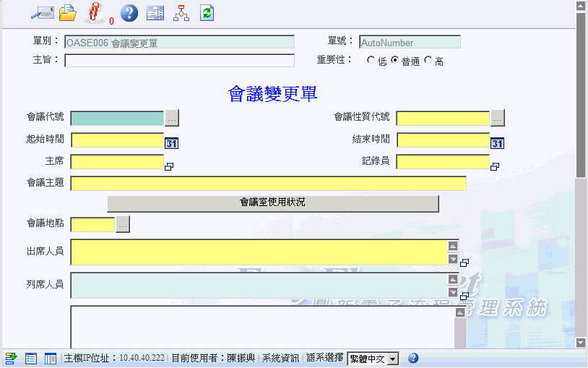Click the 會議主題 input field
The width and height of the screenshot is (588, 368).
268,183
